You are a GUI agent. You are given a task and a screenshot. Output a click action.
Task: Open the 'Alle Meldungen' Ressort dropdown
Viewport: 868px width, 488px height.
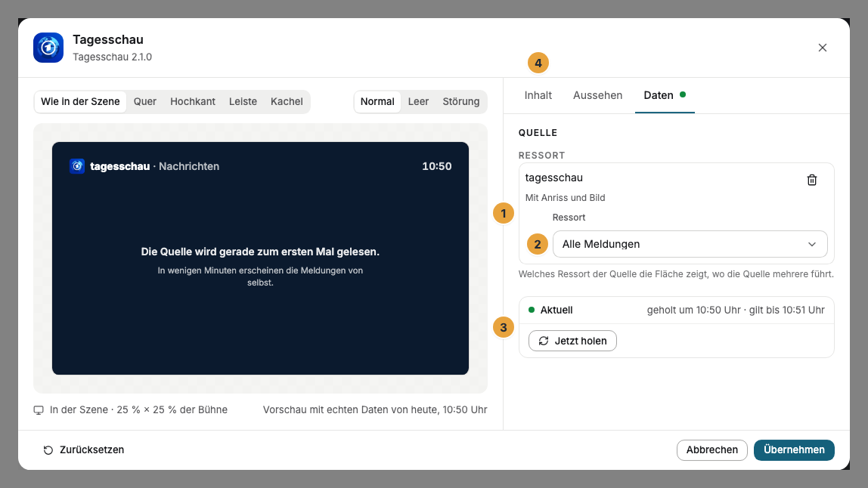coord(690,244)
